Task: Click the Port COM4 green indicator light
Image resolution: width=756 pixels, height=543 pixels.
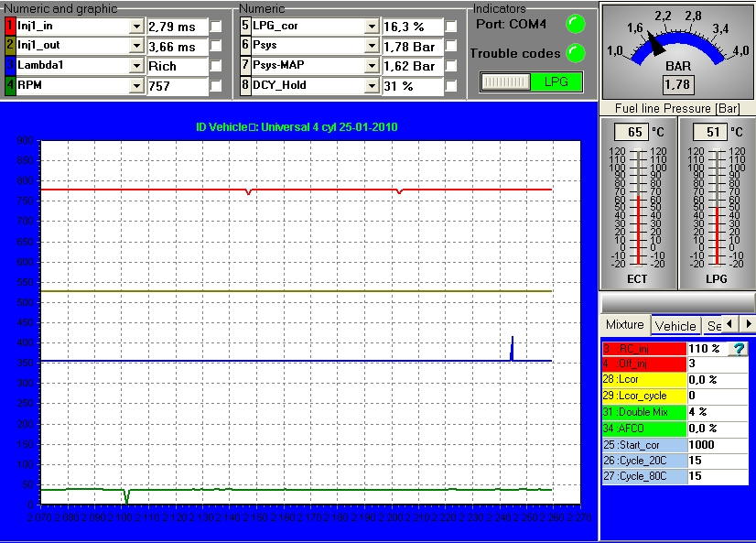Action: click(x=576, y=24)
